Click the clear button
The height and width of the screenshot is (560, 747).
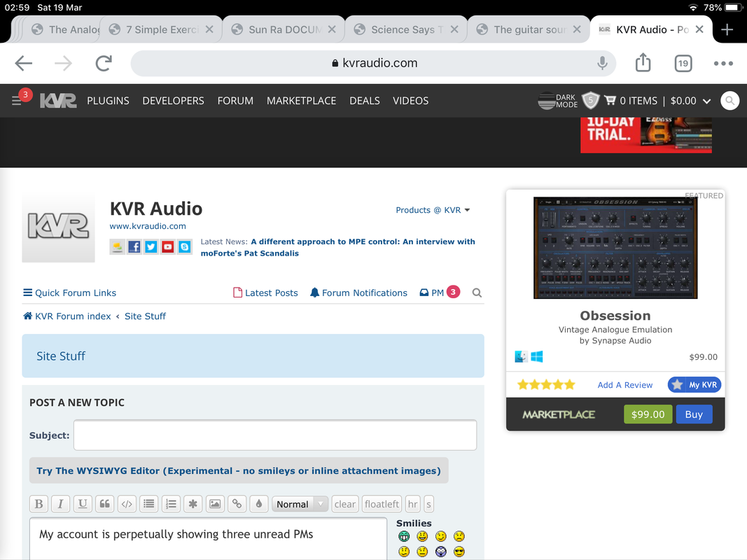[345, 504]
